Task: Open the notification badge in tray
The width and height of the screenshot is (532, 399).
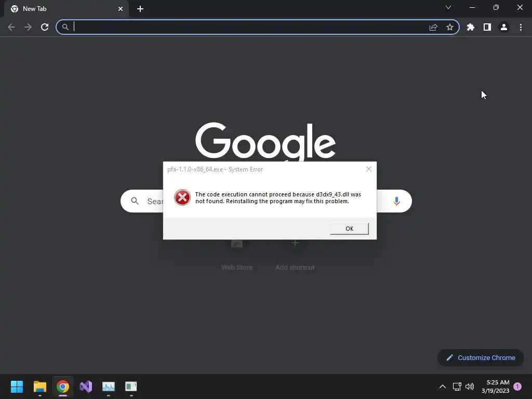Action: coord(517,387)
